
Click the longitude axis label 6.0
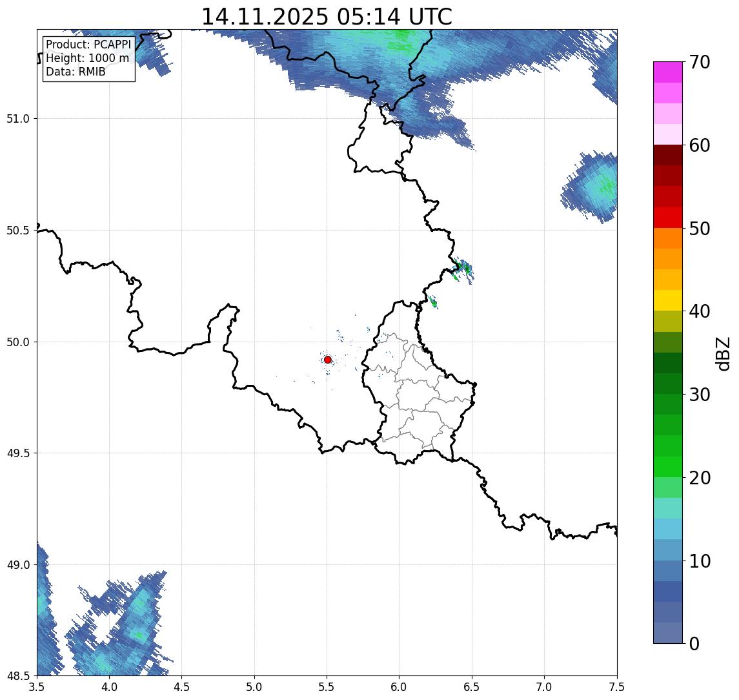[400, 687]
